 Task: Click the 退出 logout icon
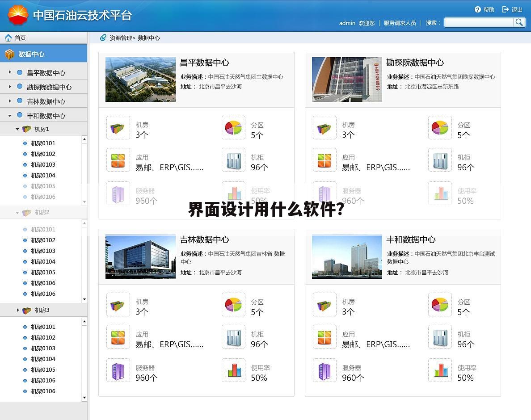point(504,9)
